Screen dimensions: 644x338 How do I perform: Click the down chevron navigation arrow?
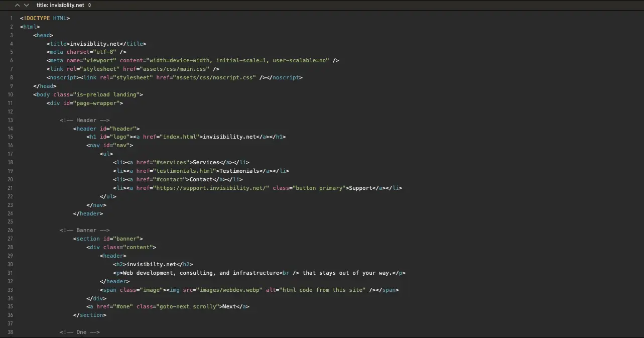tap(27, 5)
